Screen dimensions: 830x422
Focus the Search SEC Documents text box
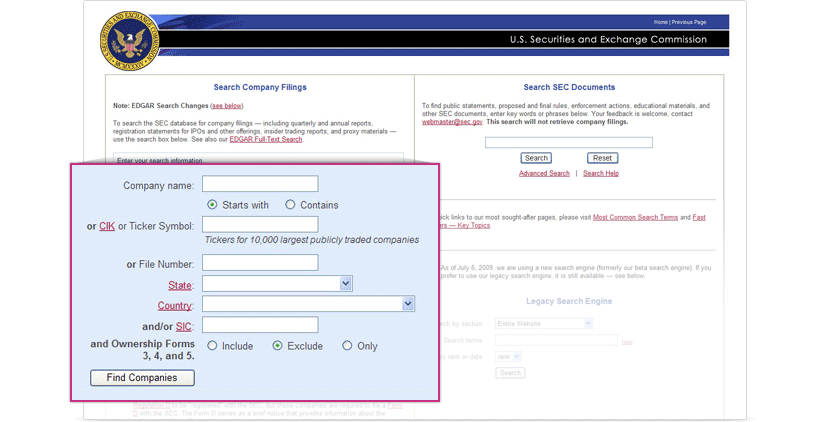point(569,142)
